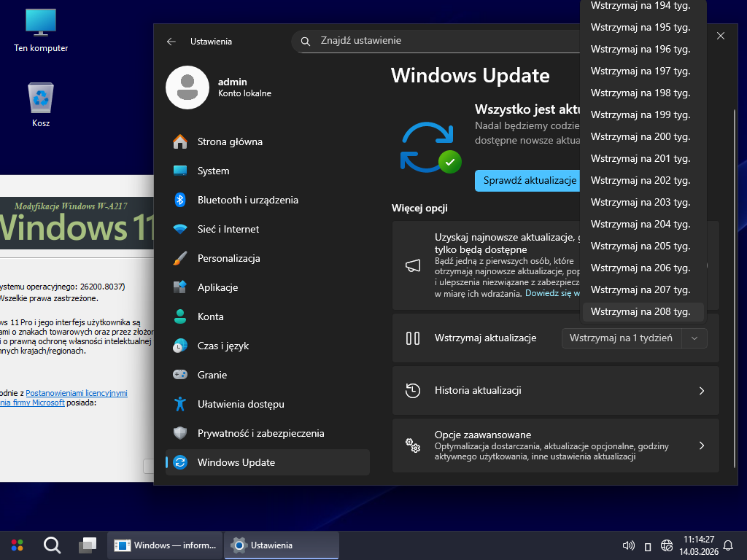Choose Wstrzymaj na 200 tyg. from list
Screen dimensions: 747x560
tap(640, 136)
